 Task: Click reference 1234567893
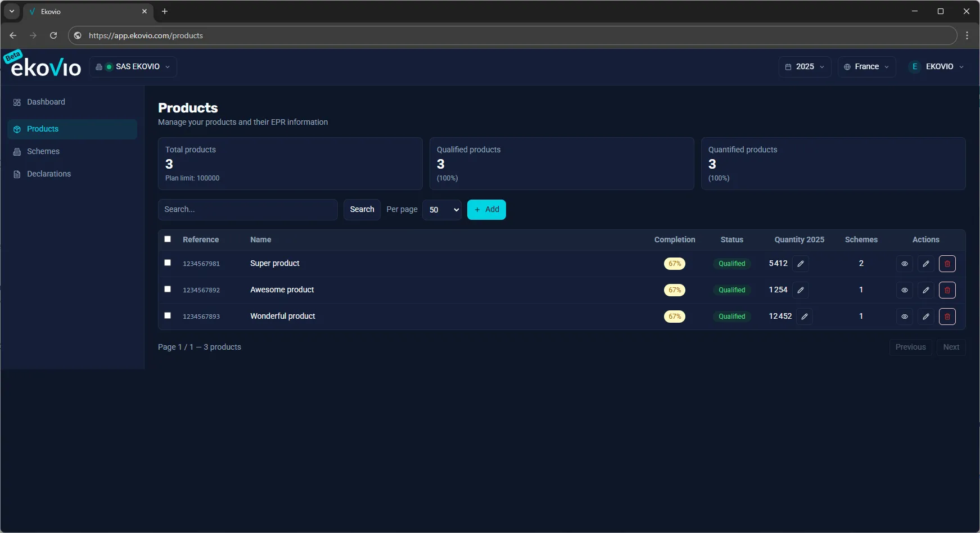pos(201,317)
